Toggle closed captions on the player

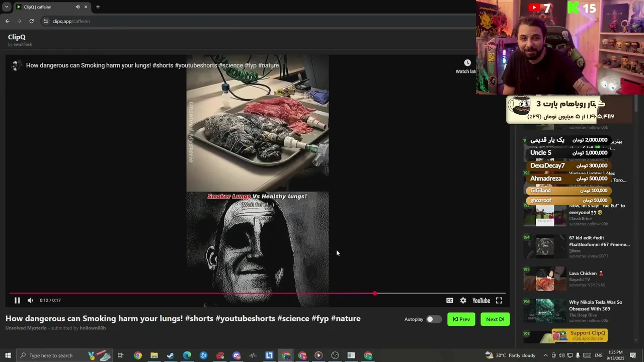tap(450, 301)
